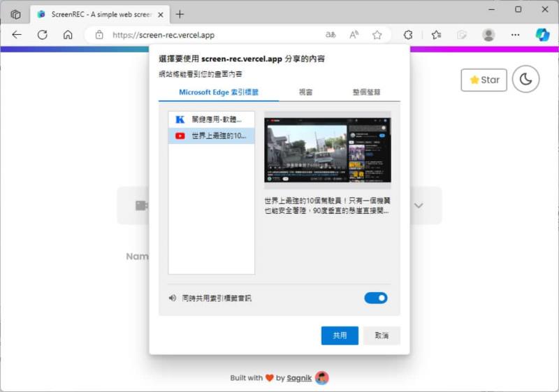This screenshot has height=392, width=559.
Task: Open the browser home page icon
Action: point(68,35)
